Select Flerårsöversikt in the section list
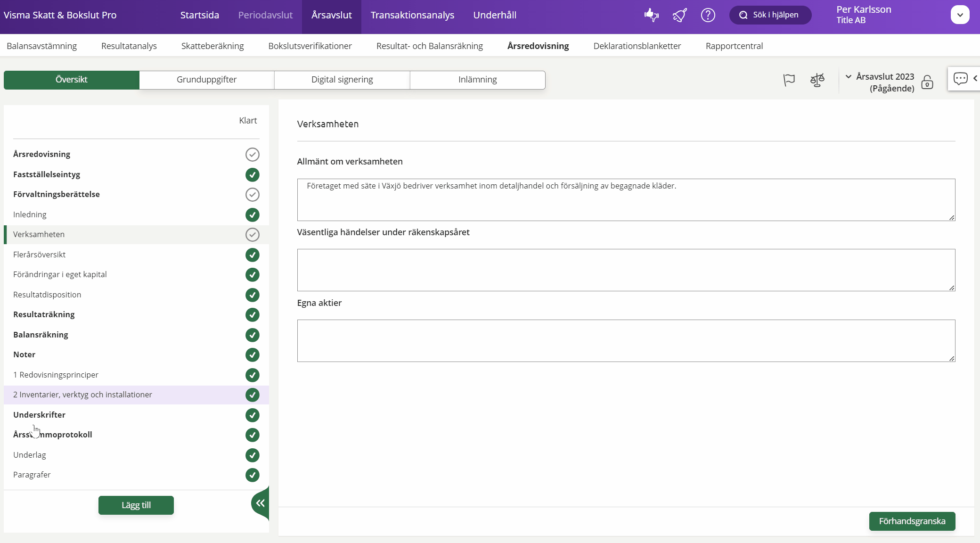This screenshot has height=543, width=980. [40, 255]
